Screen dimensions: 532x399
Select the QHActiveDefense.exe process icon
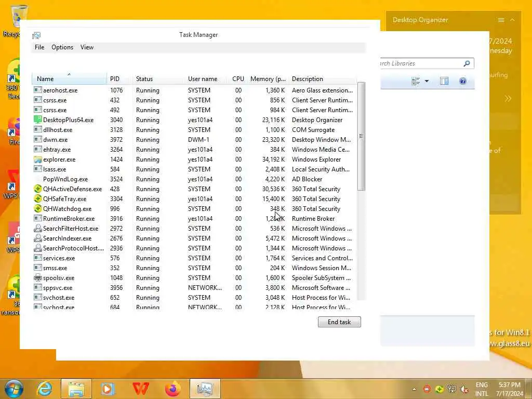pyautogui.click(x=37, y=189)
